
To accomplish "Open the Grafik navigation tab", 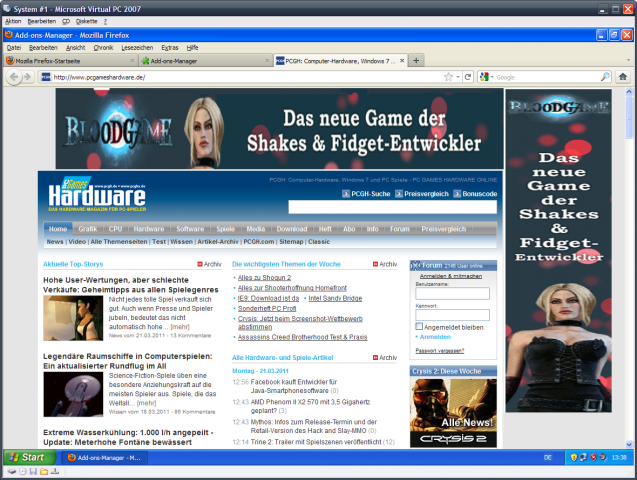I will click(x=88, y=229).
